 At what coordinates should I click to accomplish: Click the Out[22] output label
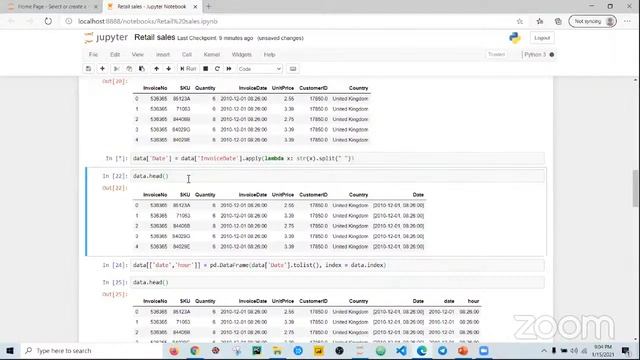[115, 188]
